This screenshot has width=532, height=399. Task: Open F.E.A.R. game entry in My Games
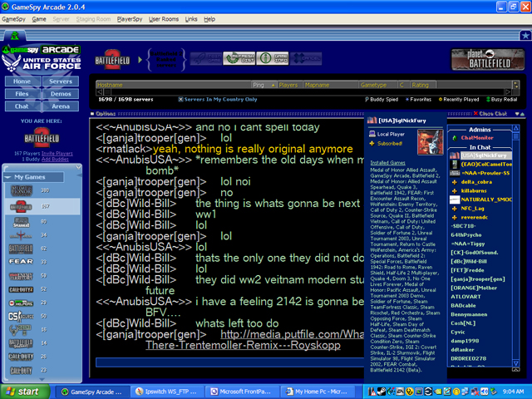(x=21, y=262)
